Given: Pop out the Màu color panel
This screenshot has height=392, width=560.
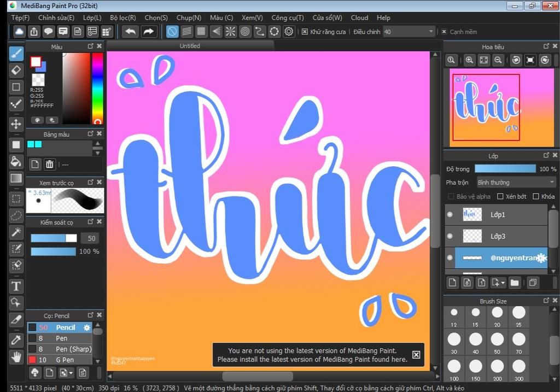Looking at the screenshot, I should (90, 46).
